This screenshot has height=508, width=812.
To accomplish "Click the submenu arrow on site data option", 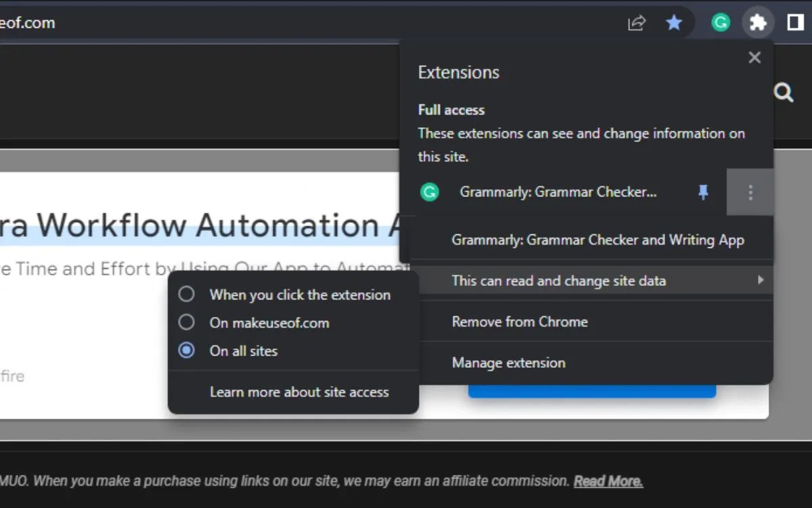I will (x=760, y=280).
